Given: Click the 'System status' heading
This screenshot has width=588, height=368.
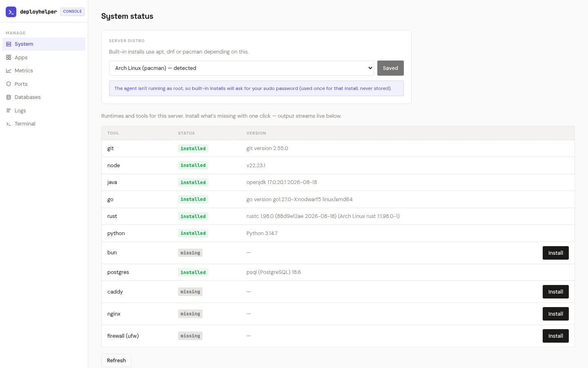Looking at the screenshot, I should 127,16.
